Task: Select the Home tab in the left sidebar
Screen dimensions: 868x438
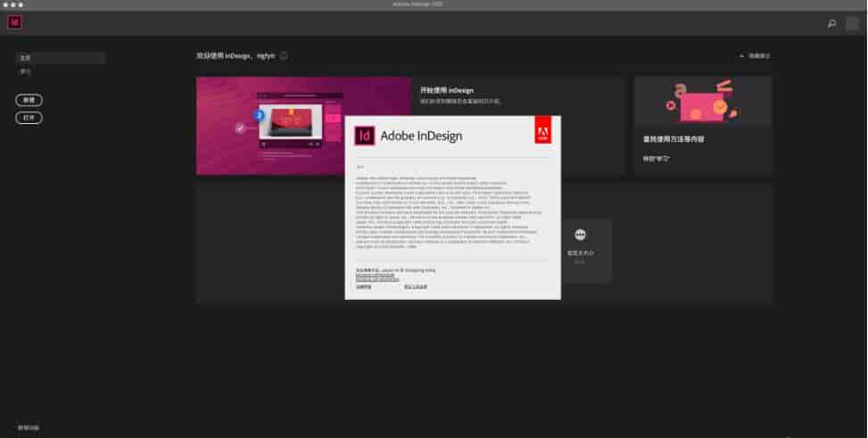Action: pos(60,58)
